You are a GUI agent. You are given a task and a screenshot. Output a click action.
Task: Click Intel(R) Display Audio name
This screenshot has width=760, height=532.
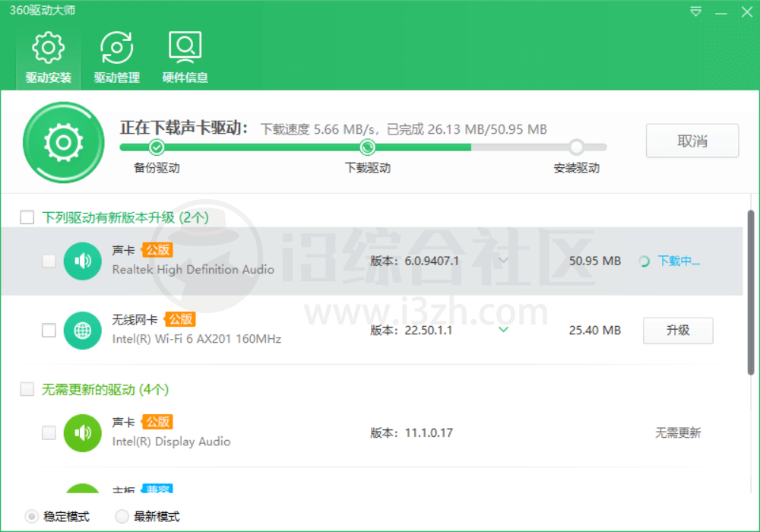172,442
